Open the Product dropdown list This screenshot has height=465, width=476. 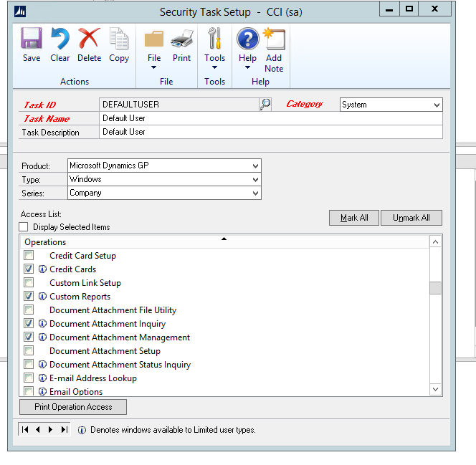coord(255,166)
